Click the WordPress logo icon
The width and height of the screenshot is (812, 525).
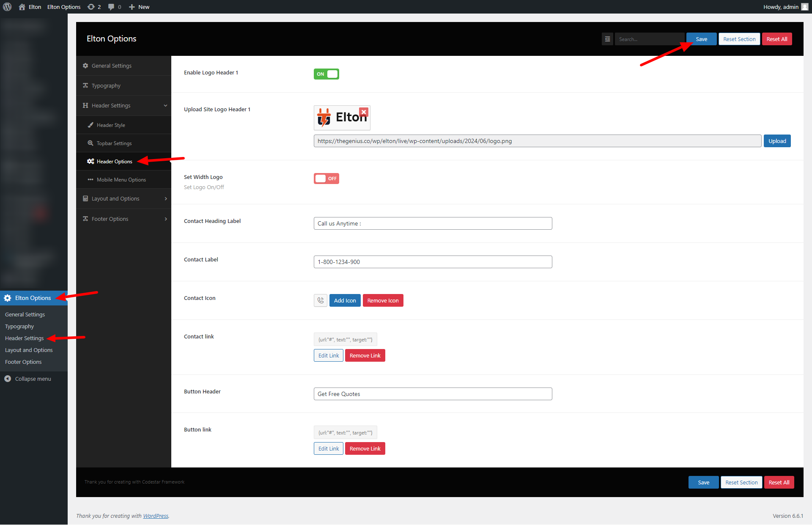point(7,7)
